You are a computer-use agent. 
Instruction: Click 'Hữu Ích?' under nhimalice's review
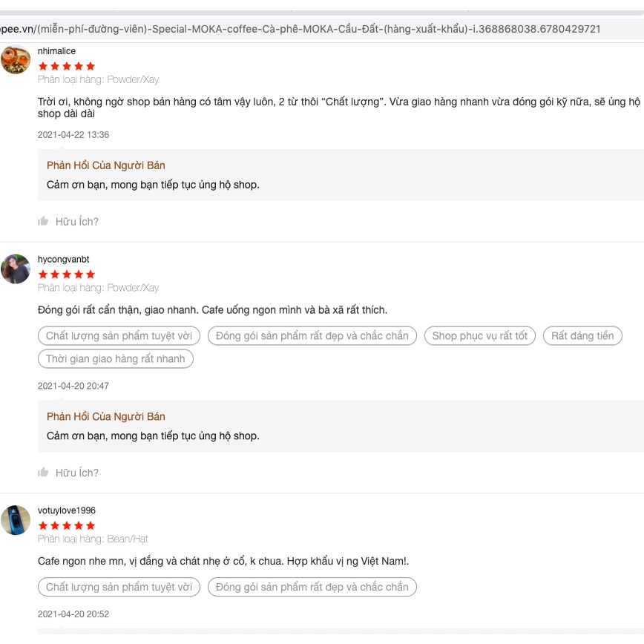click(x=77, y=221)
